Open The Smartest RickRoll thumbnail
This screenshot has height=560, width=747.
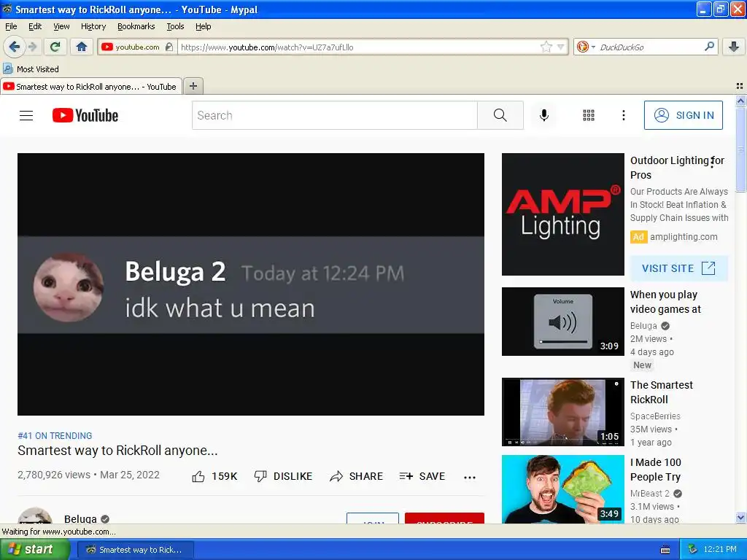pos(562,412)
